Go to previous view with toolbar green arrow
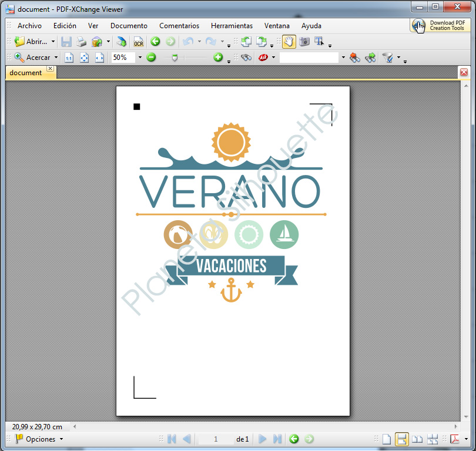Viewport: 476px width, 451px height. pyautogui.click(x=155, y=41)
